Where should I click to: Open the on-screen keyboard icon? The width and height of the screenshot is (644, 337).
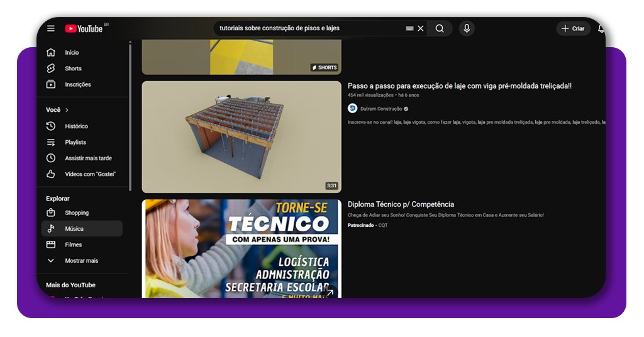[410, 28]
